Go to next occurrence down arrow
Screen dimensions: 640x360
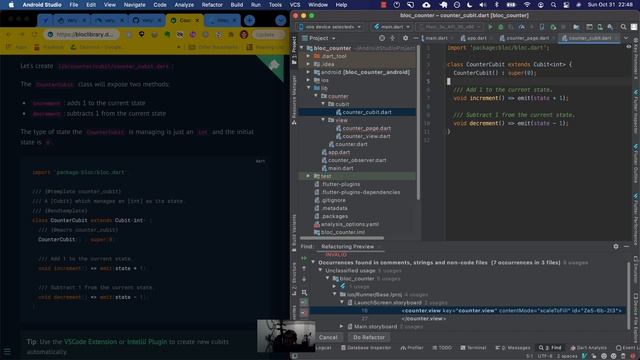click(304, 279)
